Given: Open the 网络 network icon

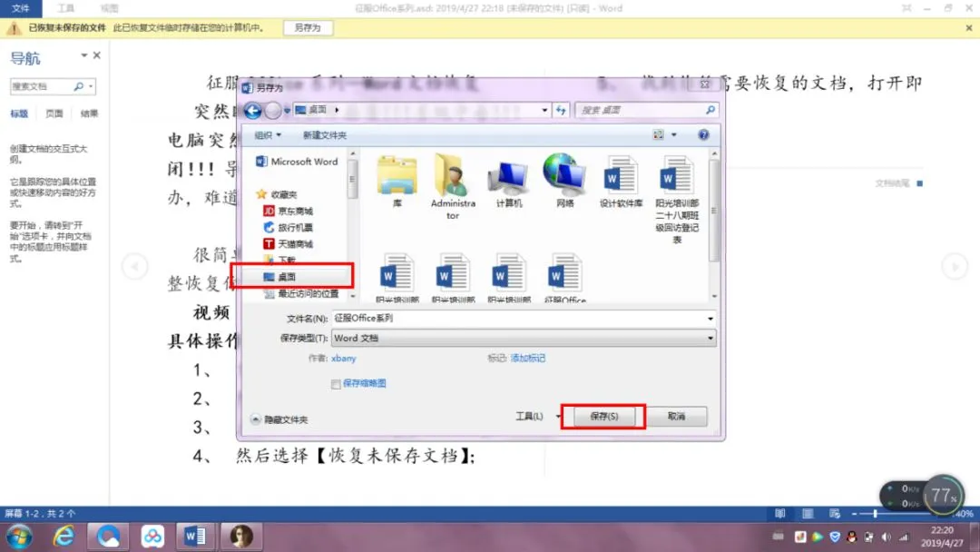Looking at the screenshot, I should [x=565, y=181].
